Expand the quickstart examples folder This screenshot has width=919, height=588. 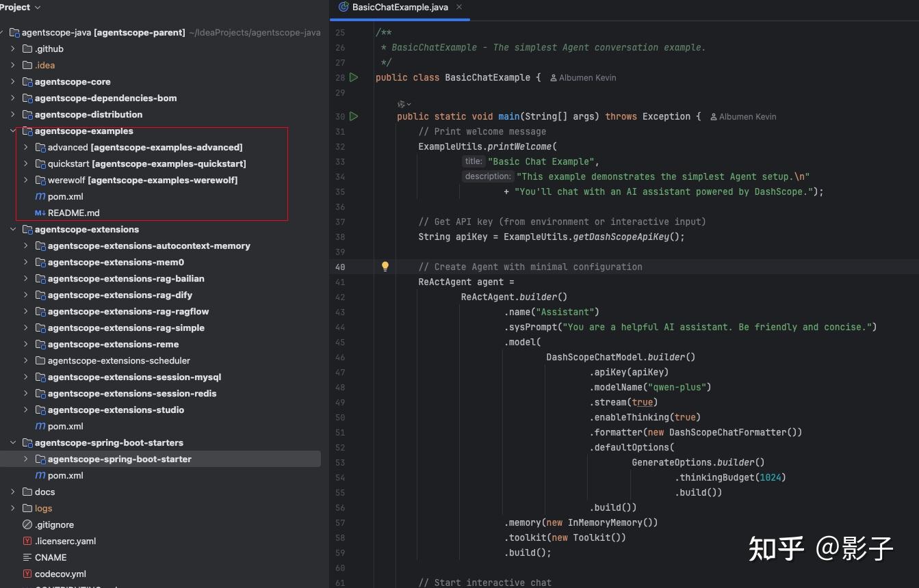click(x=26, y=163)
